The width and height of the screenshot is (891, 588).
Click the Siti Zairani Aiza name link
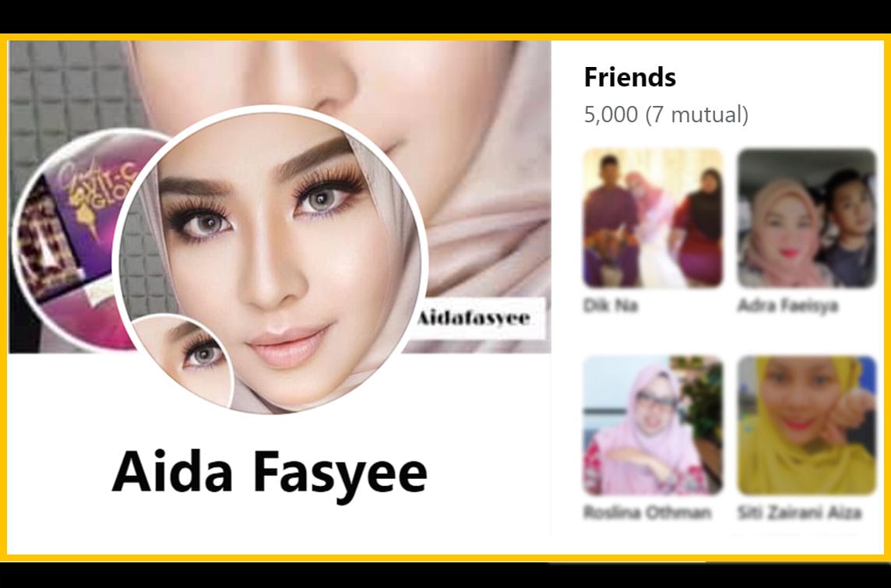point(800,512)
